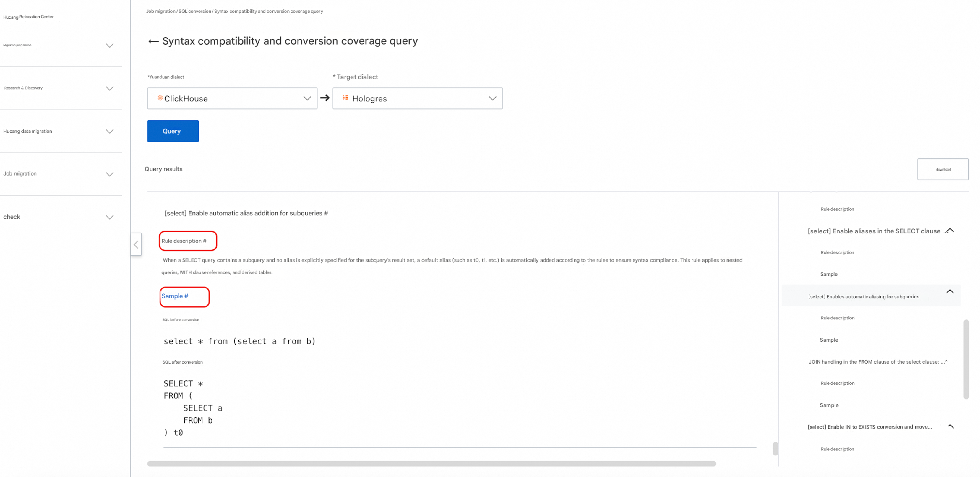Click the ClickHouse logo icon in source dialect
980x477 pixels.
click(160, 98)
